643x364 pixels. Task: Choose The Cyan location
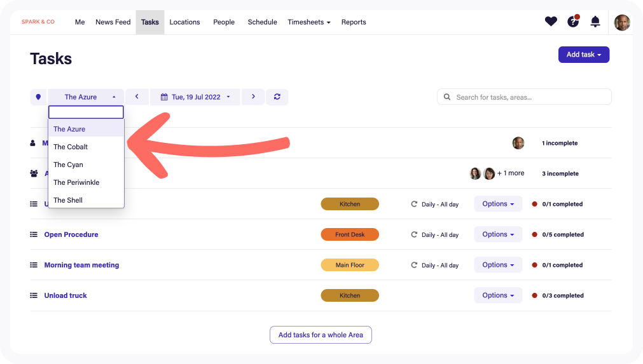tap(86, 165)
